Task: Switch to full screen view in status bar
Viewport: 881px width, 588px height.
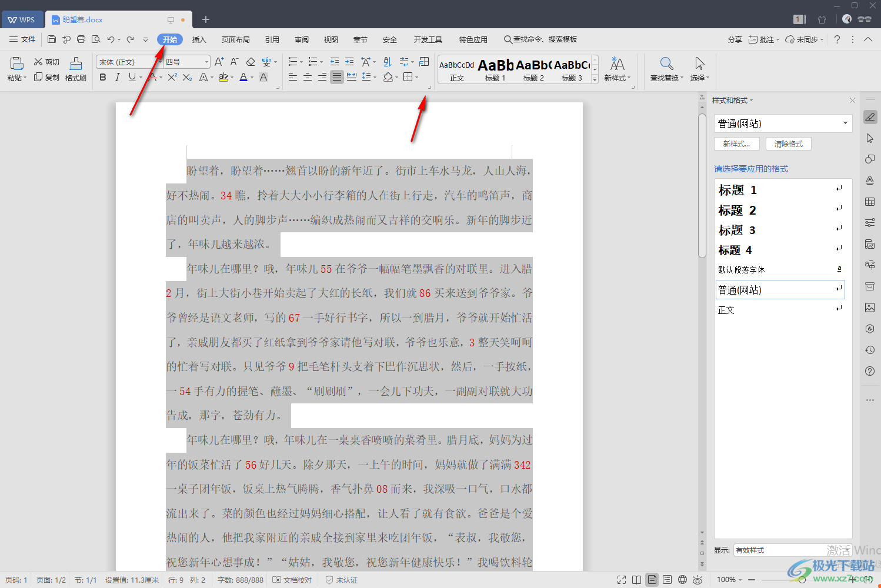Action: point(622,580)
